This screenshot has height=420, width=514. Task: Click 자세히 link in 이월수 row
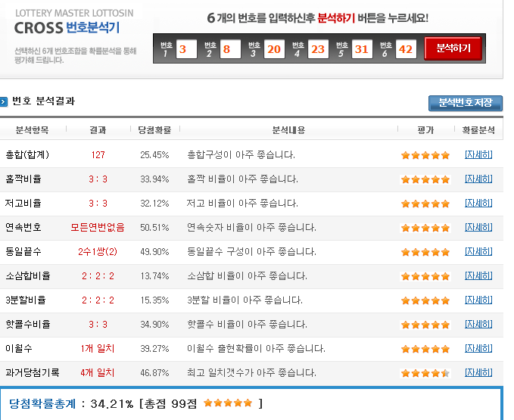[478, 349]
